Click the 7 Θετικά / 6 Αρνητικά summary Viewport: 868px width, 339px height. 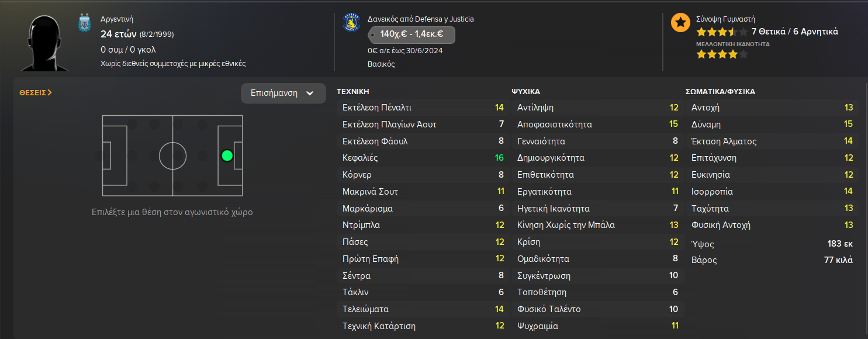(x=795, y=32)
